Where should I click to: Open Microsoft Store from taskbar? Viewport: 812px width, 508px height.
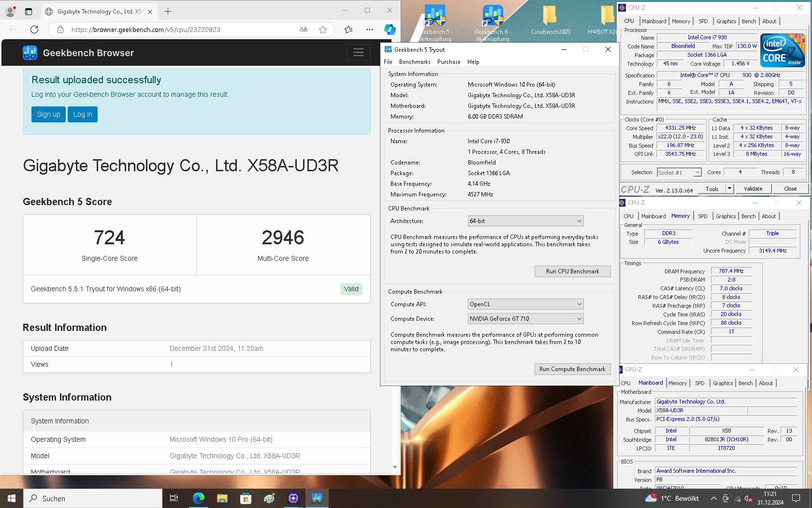(x=246, y=498)
